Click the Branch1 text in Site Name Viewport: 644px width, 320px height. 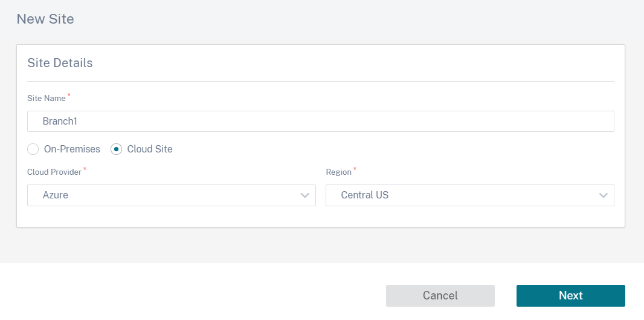pyautogui.click(x=60, y=122)
